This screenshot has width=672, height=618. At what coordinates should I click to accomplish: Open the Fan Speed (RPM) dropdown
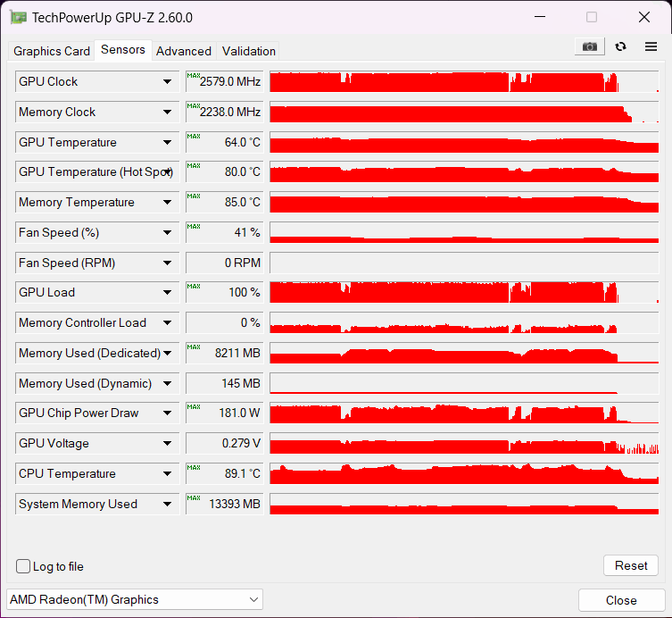[167, 263]
